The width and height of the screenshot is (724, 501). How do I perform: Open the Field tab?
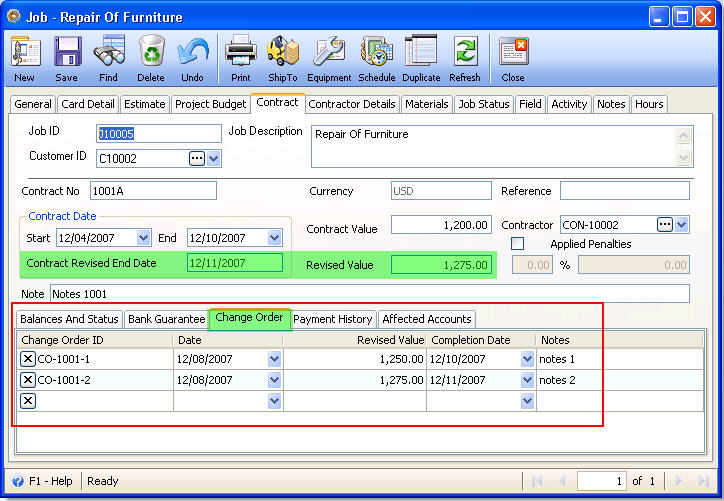click(x=530, y=104)
